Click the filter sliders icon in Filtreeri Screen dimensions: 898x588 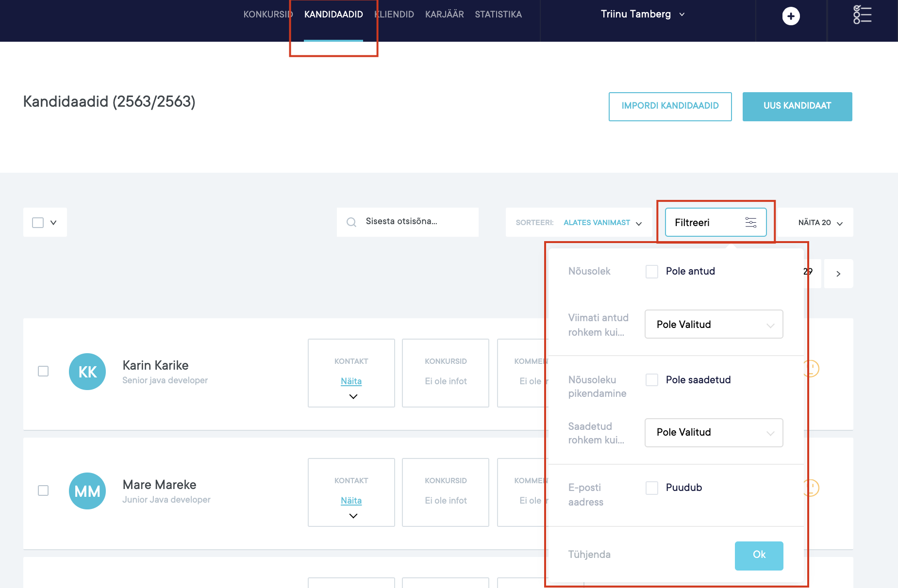[x=750, y=222]
